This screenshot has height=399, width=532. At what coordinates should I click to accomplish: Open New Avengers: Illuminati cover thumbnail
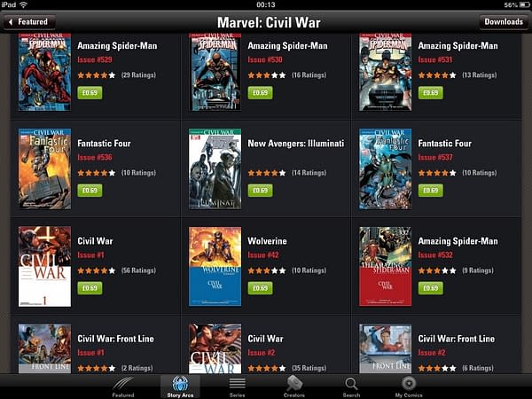215,169
